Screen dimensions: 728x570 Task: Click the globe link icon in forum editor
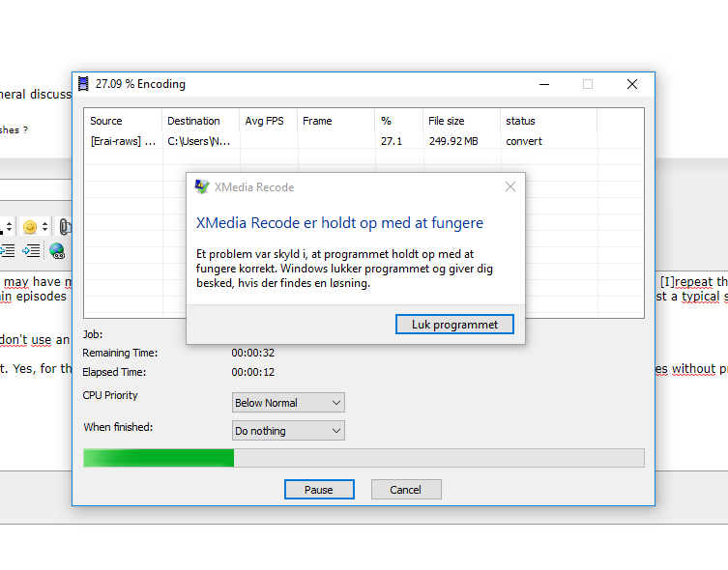point(57,251)
